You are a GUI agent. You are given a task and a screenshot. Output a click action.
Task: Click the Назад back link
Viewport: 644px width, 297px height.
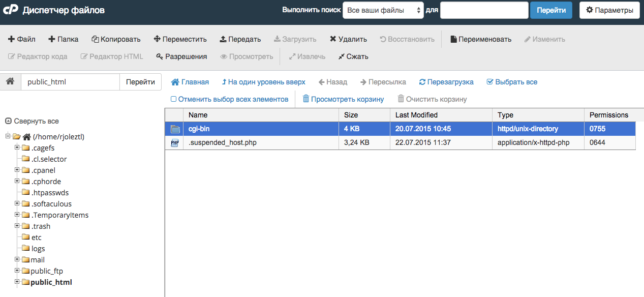click(x=333, y=82)
